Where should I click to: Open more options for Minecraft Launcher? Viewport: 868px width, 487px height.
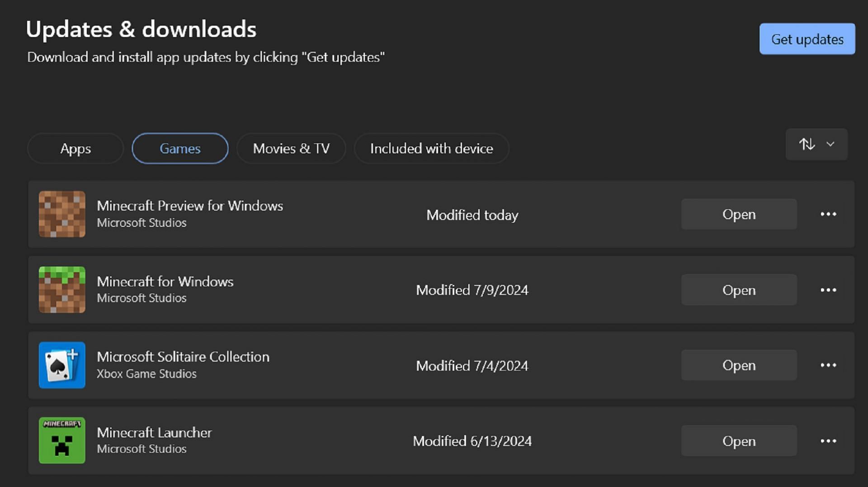click(x=828, y=441)
